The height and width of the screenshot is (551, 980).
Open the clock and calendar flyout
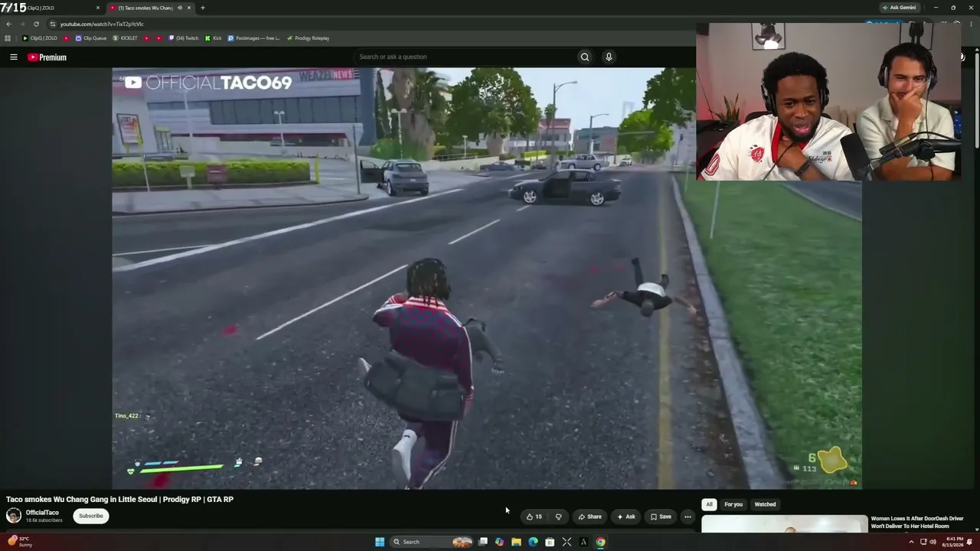954,542
